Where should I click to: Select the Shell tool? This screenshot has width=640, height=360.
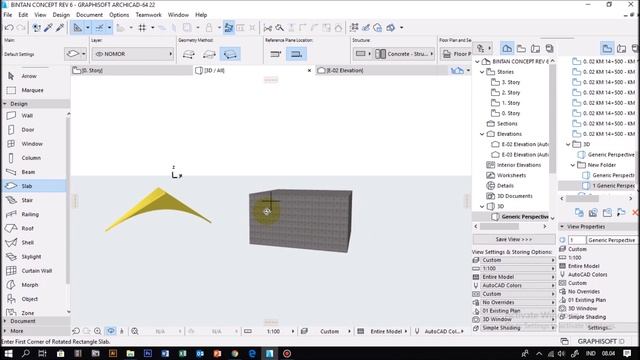tap(27, 242)
